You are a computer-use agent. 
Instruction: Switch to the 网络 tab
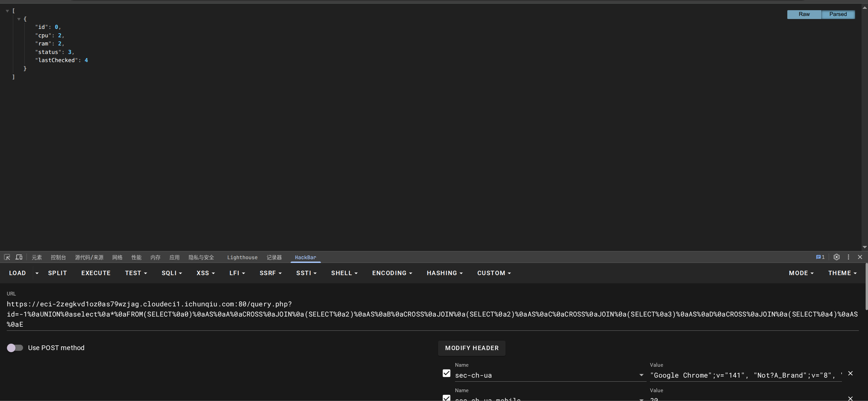coord(117,257)
